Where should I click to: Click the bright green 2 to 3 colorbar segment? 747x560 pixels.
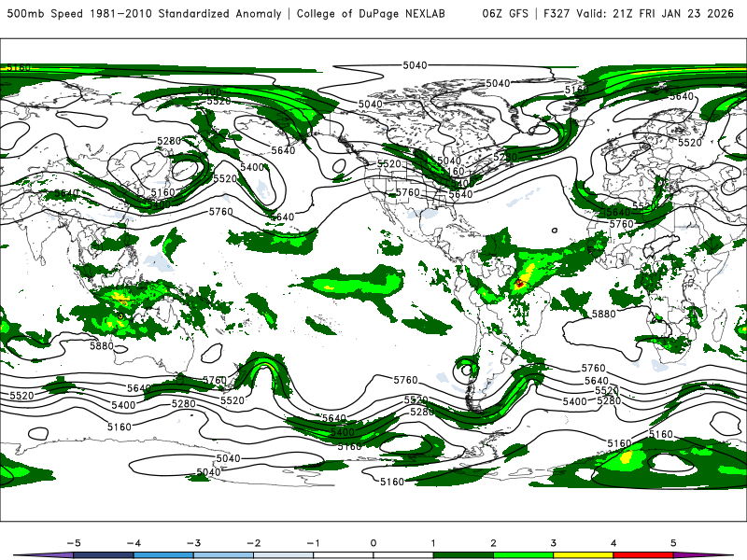point(523,555)
